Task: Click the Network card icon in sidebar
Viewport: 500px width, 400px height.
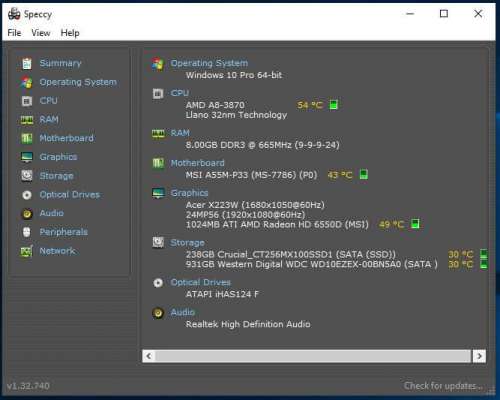Action: coord(27,251)
